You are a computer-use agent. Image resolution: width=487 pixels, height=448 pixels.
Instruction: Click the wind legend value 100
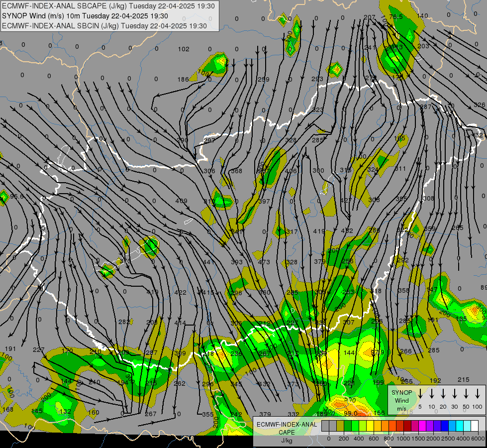pyautogui.click(x=478, y=407)
